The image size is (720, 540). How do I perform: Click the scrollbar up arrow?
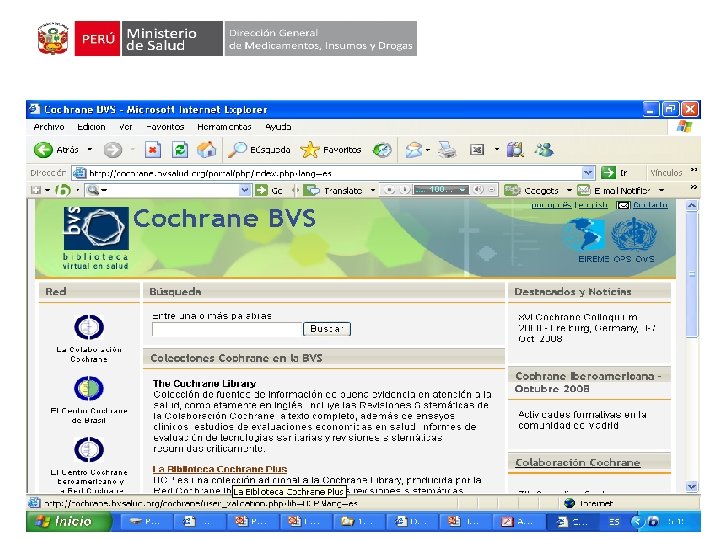pos(692,206)
